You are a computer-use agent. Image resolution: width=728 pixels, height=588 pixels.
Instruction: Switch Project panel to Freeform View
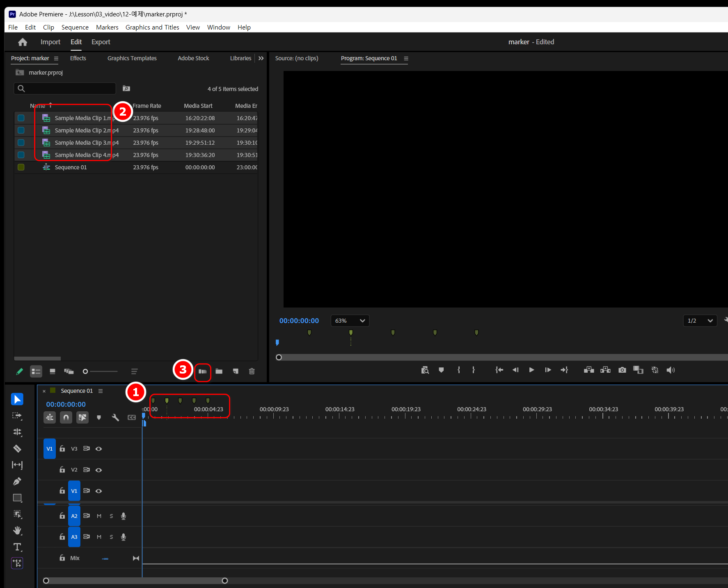pyautogui.click(x=69, y=371)
